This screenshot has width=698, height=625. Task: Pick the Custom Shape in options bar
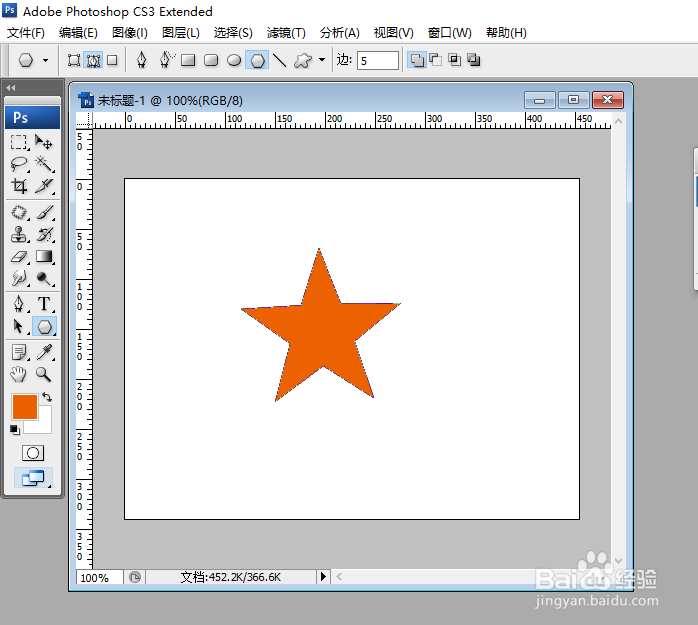303,60
